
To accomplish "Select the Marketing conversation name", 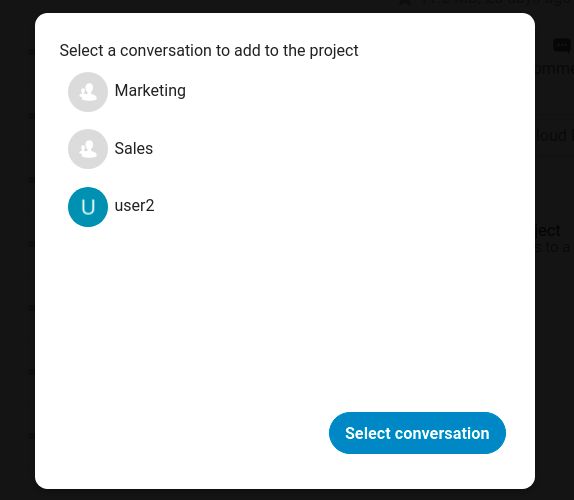I will click(x=150, y=90).
